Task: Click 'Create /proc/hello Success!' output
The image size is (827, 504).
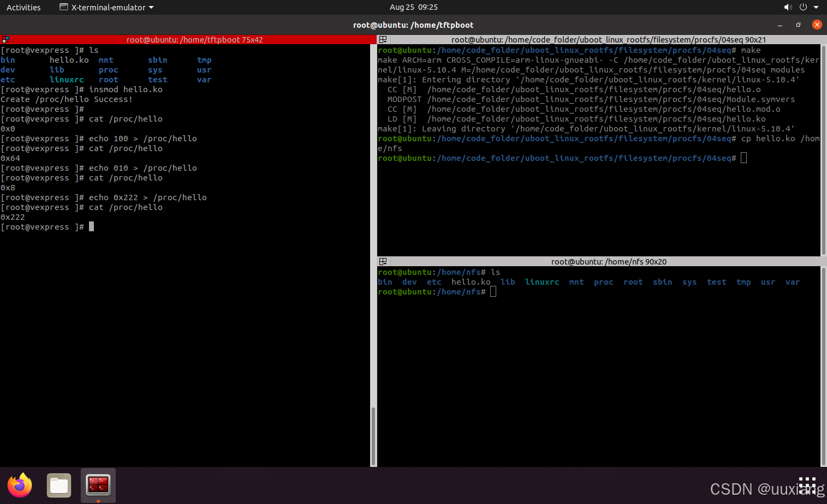Action: [x=67, y=99]
